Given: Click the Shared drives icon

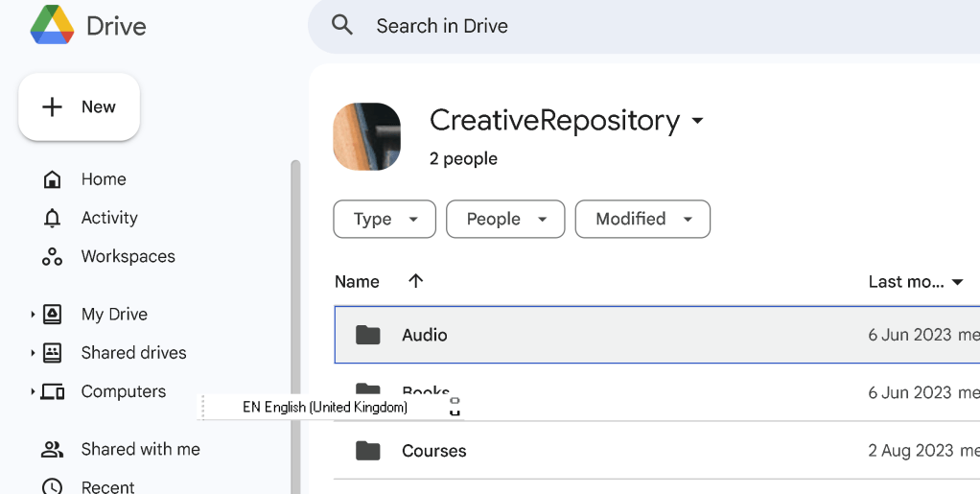Looking at the screenshot, I should click(x=52, y=353).
